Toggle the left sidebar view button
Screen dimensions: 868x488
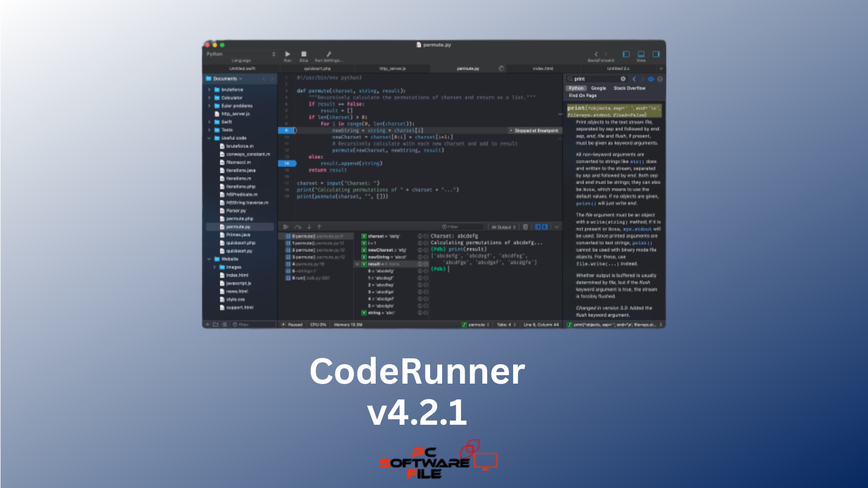[x=626, y=54]
